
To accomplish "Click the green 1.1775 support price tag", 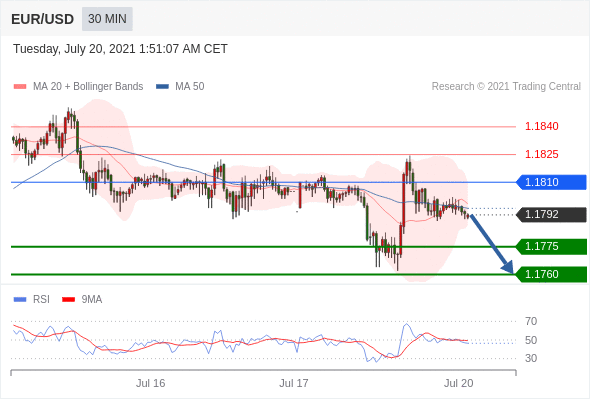I will tap(551, 246).
